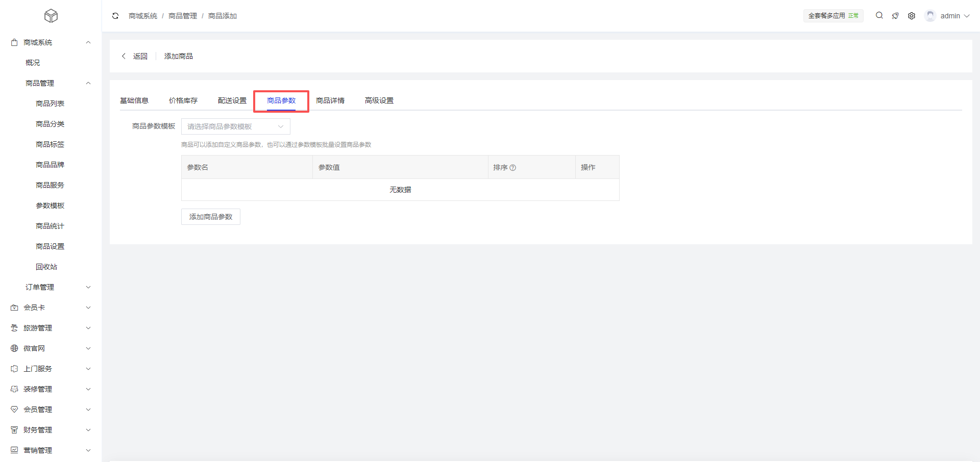
Task: Refresh the page using the reload icon
Action: click(x=115, y=16)
